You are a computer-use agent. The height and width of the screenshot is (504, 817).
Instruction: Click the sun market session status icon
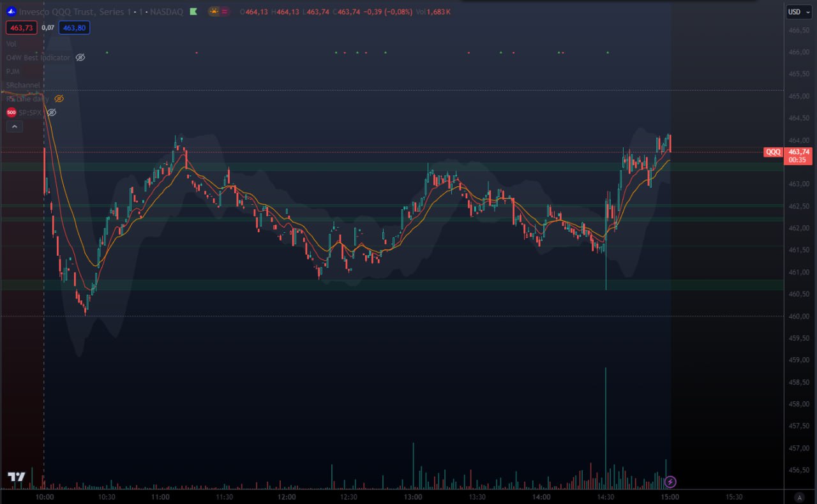click(x=214, y=11)
